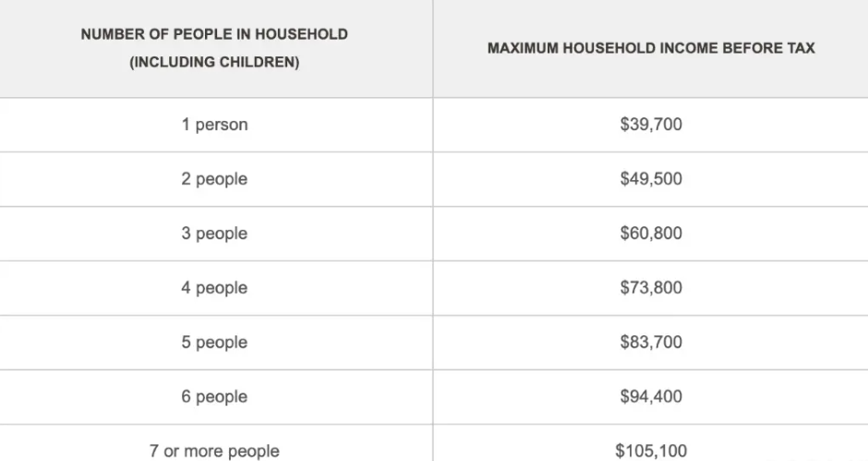Click the $83,700 income value

[651, 341]
